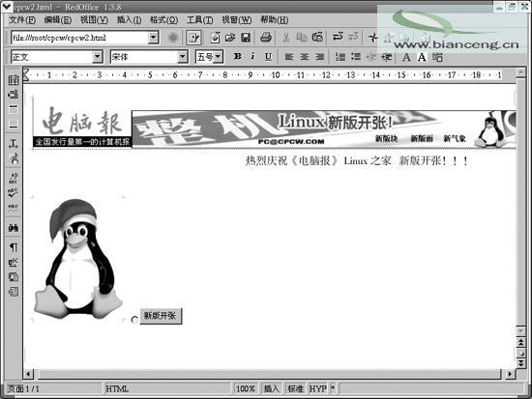Toggle the direct cursor tool

click(14, 144)
